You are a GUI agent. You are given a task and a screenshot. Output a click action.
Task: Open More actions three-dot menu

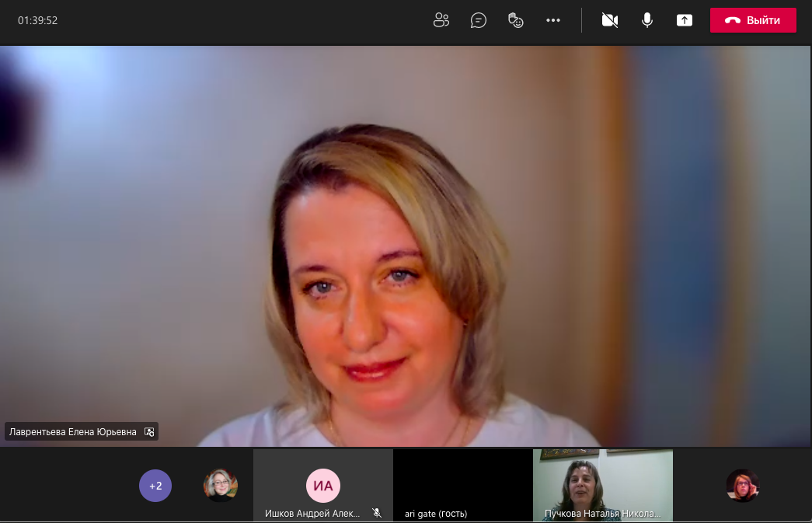[x=553, y=20]
